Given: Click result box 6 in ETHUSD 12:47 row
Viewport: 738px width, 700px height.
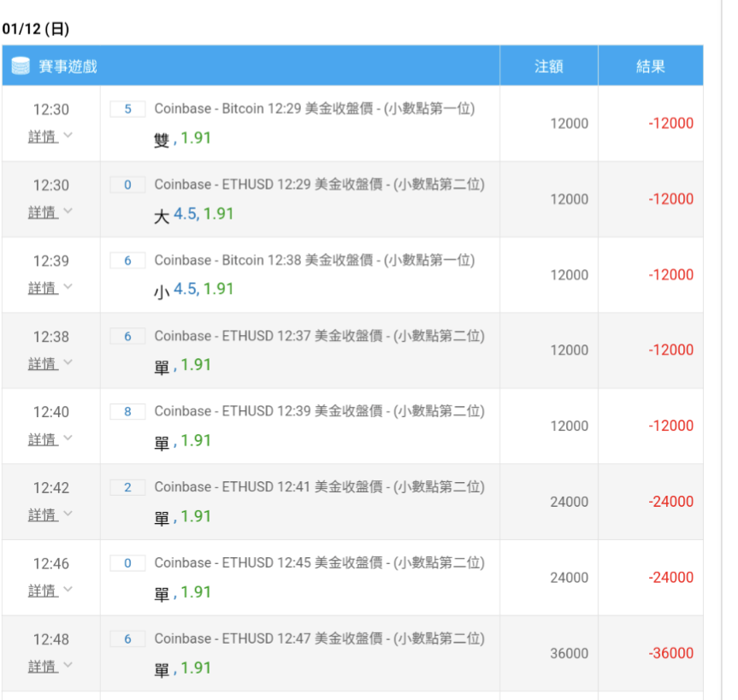Looking at the screenshot, I should (x=127, y=638).
